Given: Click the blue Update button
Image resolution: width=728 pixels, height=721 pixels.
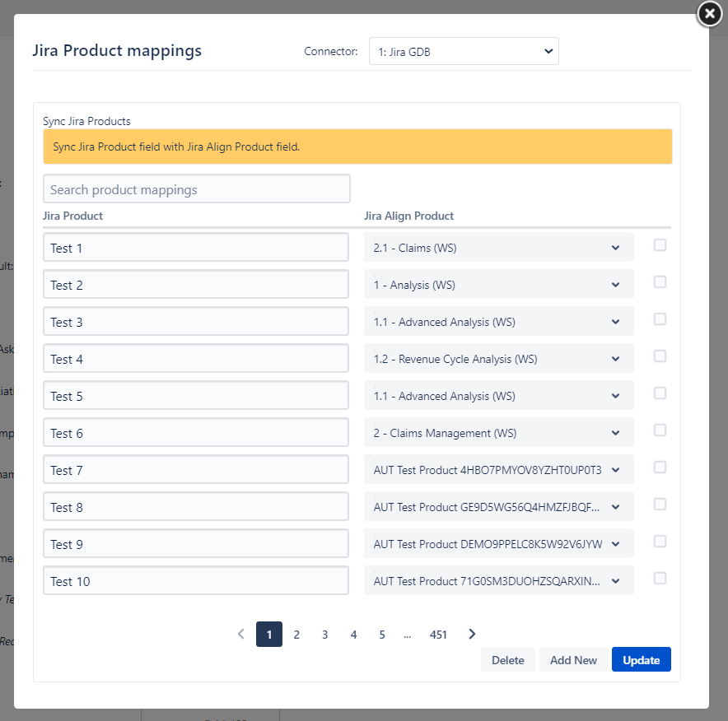Looking at the screenshot, I should [642, 660].
